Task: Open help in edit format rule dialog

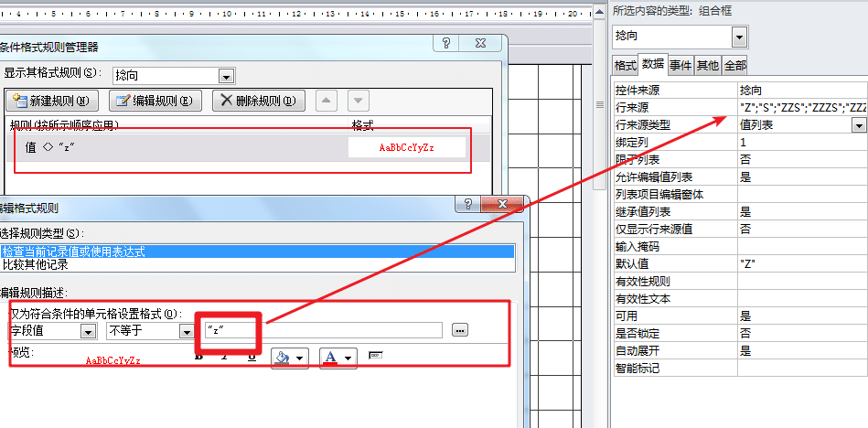Action: pos(468,203)
